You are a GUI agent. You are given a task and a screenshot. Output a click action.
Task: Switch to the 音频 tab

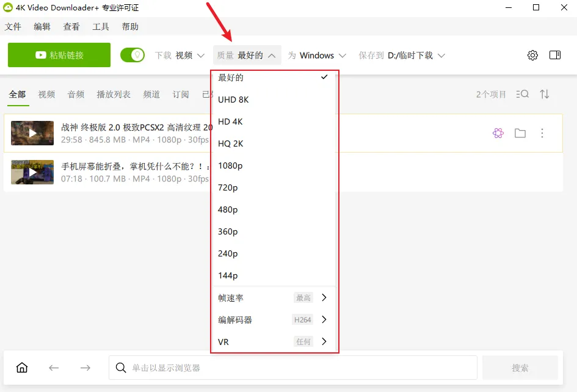(x=76, y=94)
